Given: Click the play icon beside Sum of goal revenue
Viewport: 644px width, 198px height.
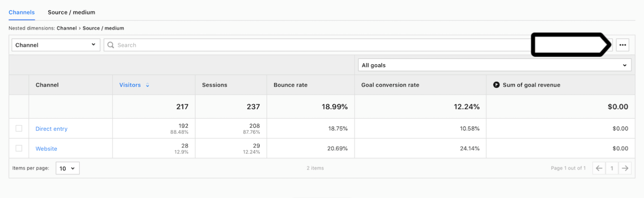Looking at the screenshot, I should 496,85.
